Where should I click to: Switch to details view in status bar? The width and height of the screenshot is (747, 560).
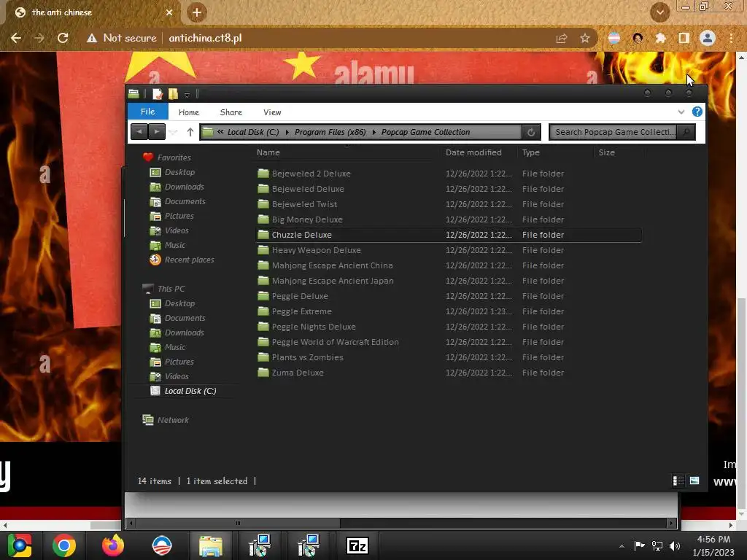678,481
